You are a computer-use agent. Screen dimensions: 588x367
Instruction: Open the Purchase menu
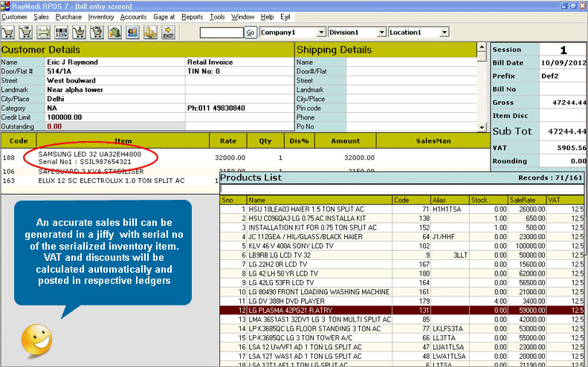[x=68, y=17]
